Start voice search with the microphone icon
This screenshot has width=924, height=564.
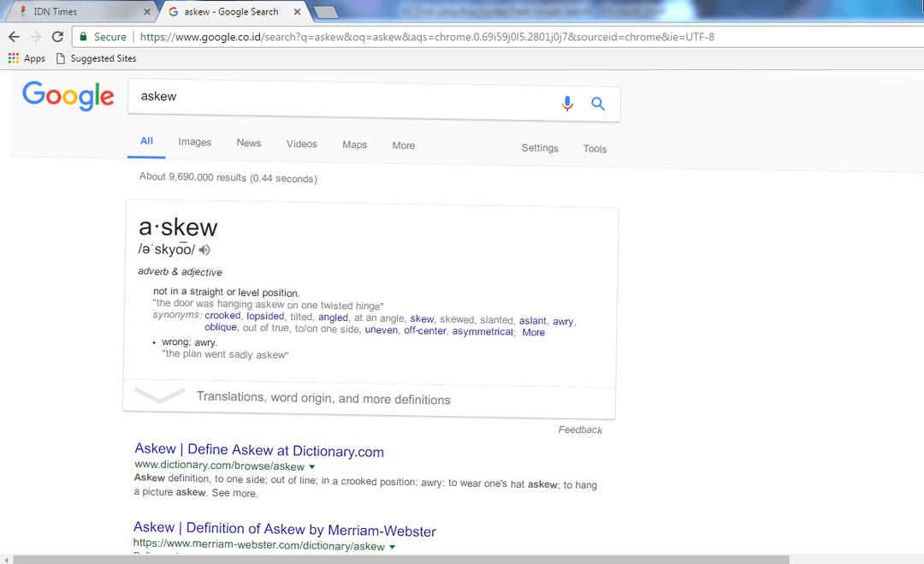[x=567, y=104]
